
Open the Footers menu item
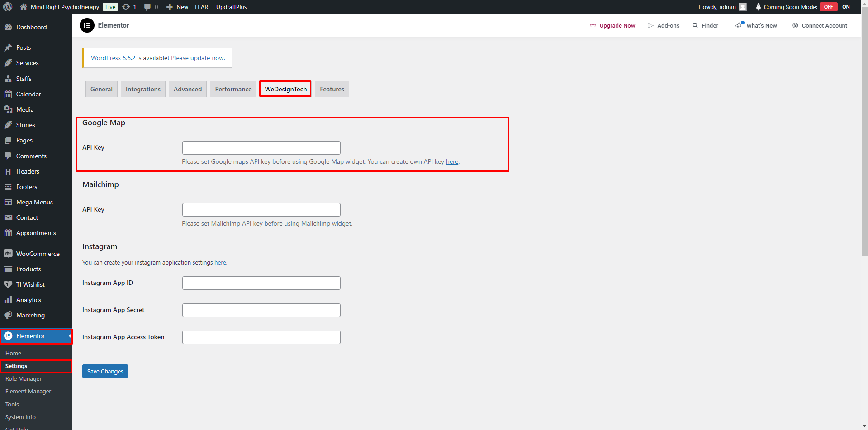pyautogui.click(x=36, y=187)
